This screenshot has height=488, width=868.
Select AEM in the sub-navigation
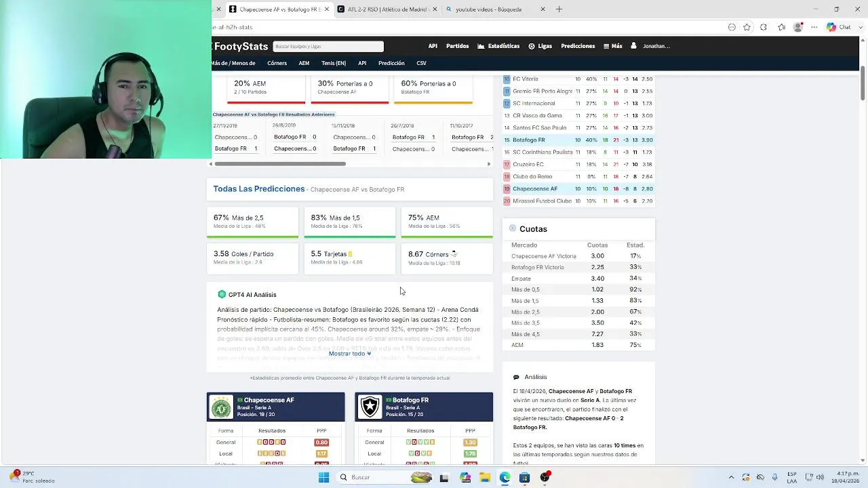[x=304, y=63]
